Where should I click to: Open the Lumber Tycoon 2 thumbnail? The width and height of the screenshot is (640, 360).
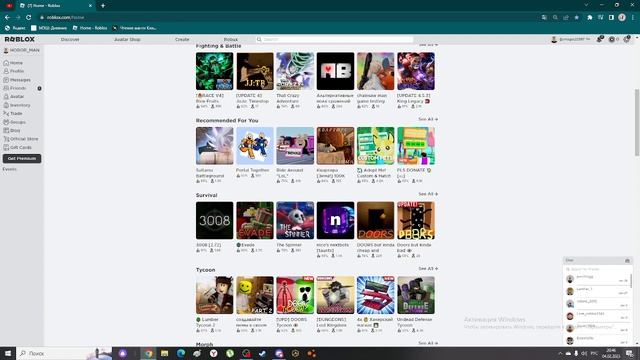(214, 295)
